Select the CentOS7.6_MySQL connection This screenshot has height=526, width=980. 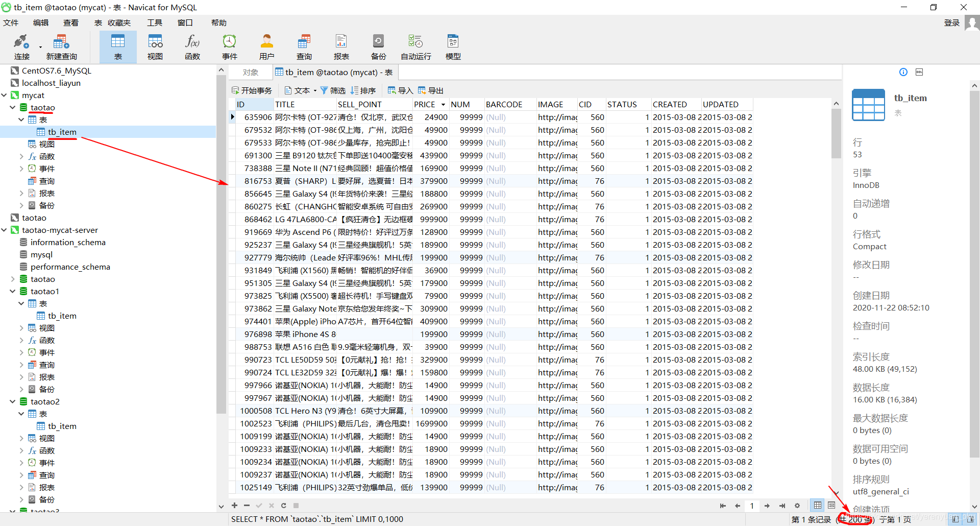56,71
